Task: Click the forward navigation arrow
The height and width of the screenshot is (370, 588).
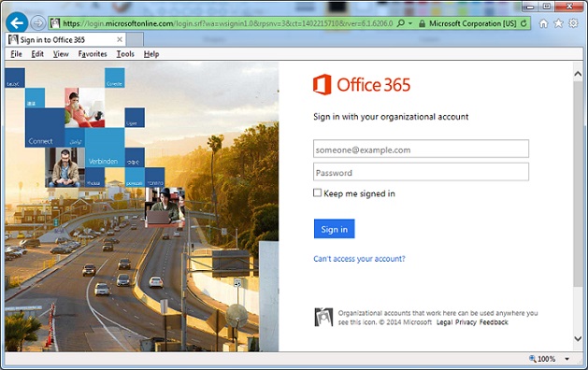Action: pyautogui.click(x=37, y=23)
